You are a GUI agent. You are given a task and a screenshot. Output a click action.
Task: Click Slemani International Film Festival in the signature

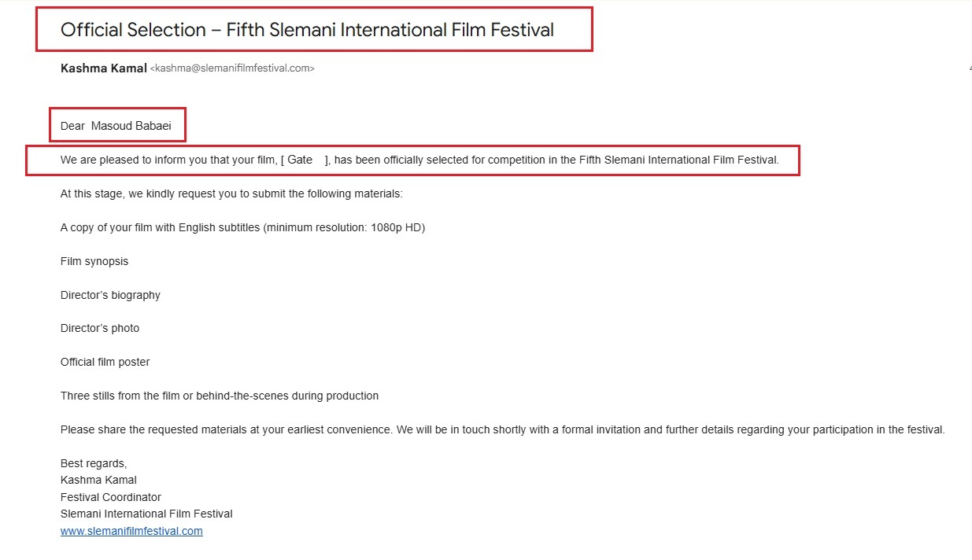point(146,514)
